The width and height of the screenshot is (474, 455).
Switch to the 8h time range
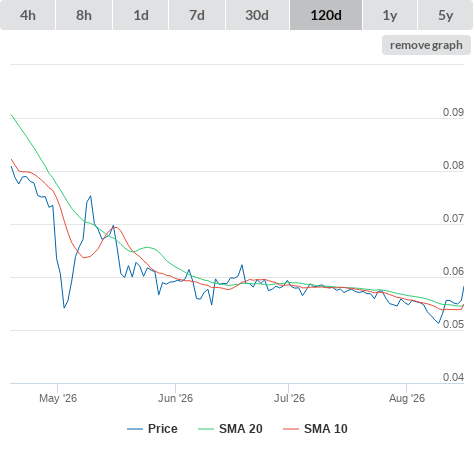84,15
